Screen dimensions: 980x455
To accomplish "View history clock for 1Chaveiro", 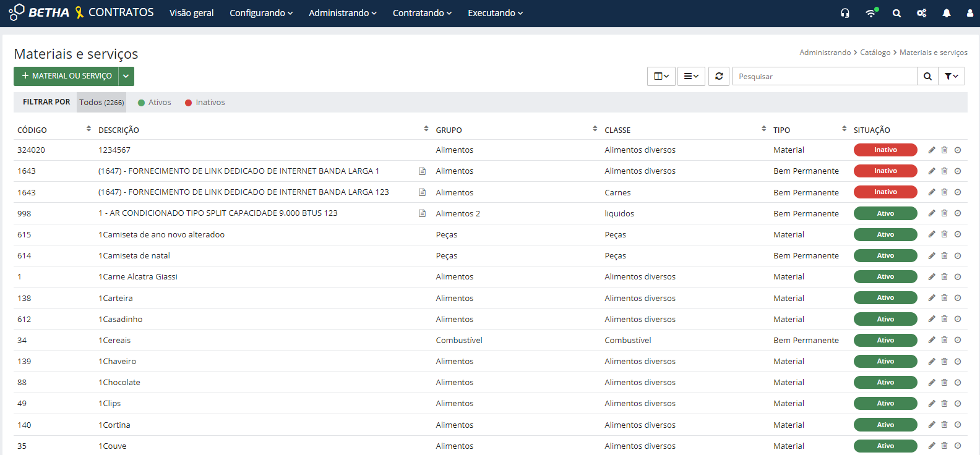I will pos(958,362).
